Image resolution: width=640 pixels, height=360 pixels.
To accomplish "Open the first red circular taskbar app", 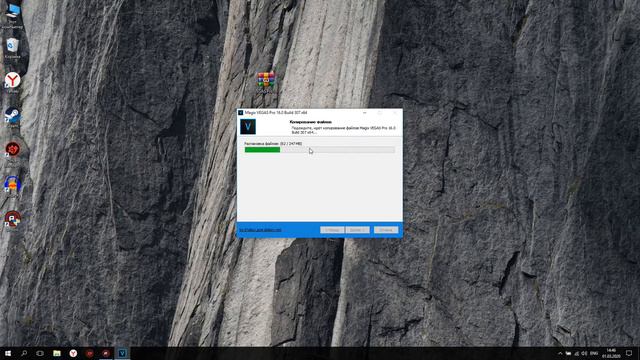I will coord(89,353).
